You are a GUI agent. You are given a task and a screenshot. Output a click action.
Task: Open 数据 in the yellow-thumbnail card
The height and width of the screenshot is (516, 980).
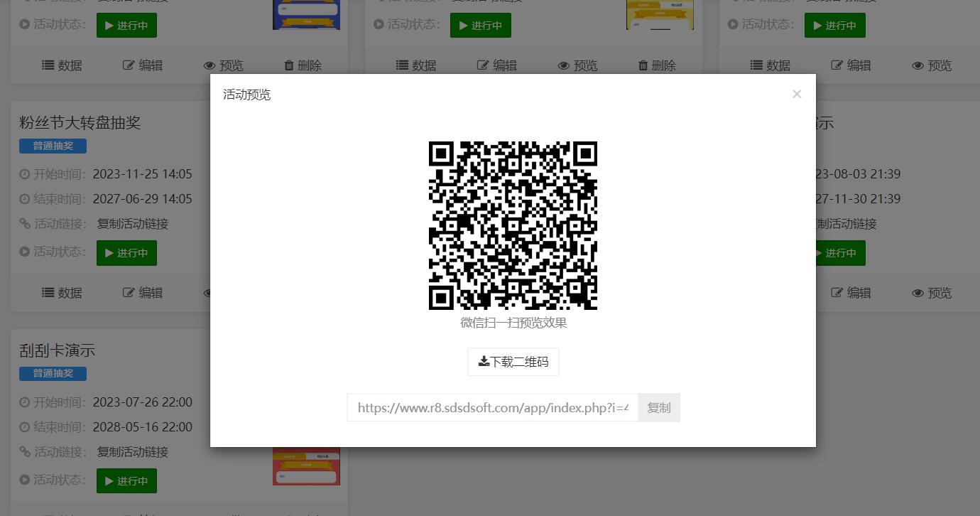(x=417, y=65)
